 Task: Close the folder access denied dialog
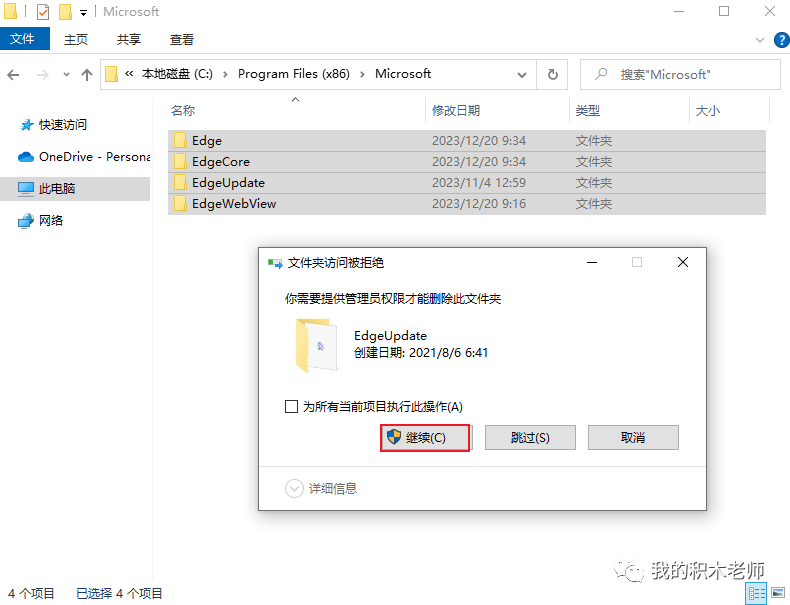pyautogui.click(x=683, y=262)
